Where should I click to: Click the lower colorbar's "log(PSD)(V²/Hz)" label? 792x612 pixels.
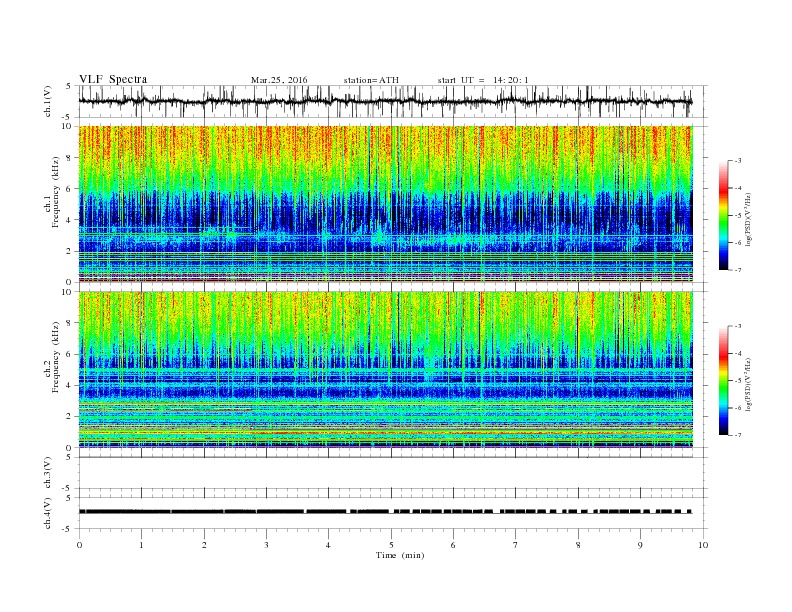[x=748, y=384]
